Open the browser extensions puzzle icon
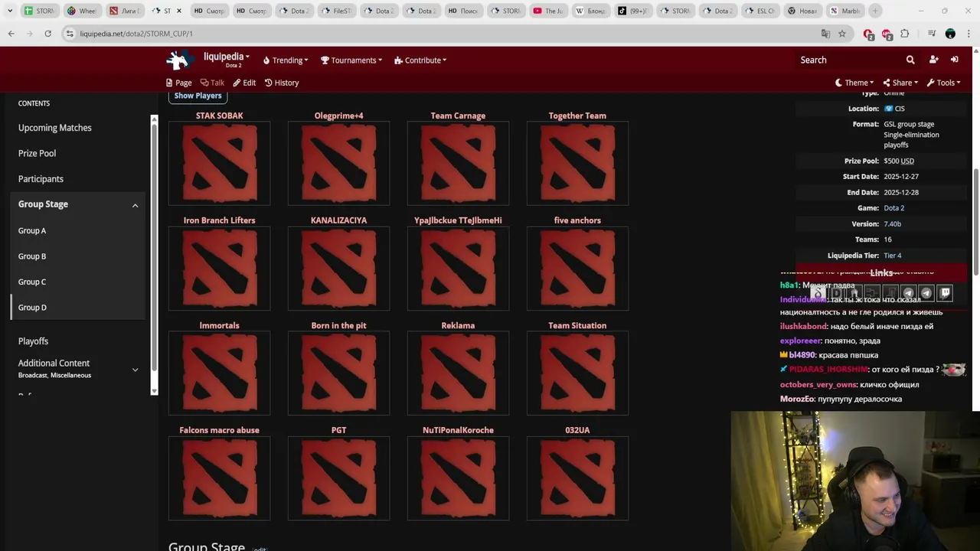Screen dimensions: 980x551 click(x=905, y=34)
